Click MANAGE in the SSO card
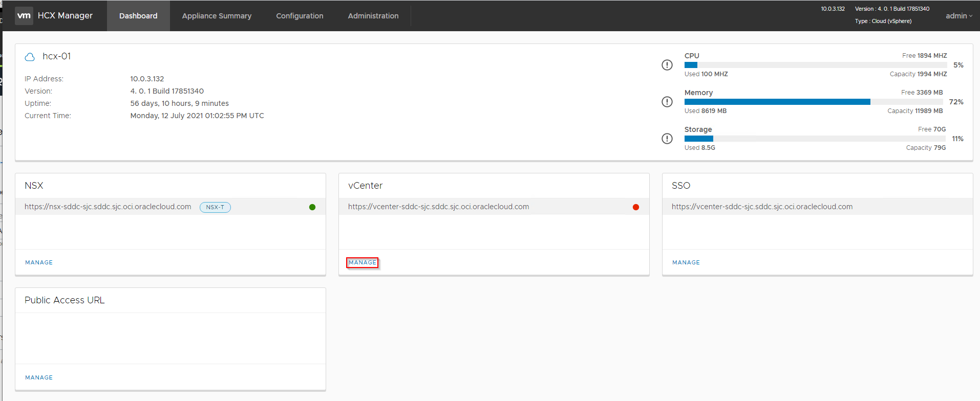This screenshot has width=980, height=401. point(686,262)
